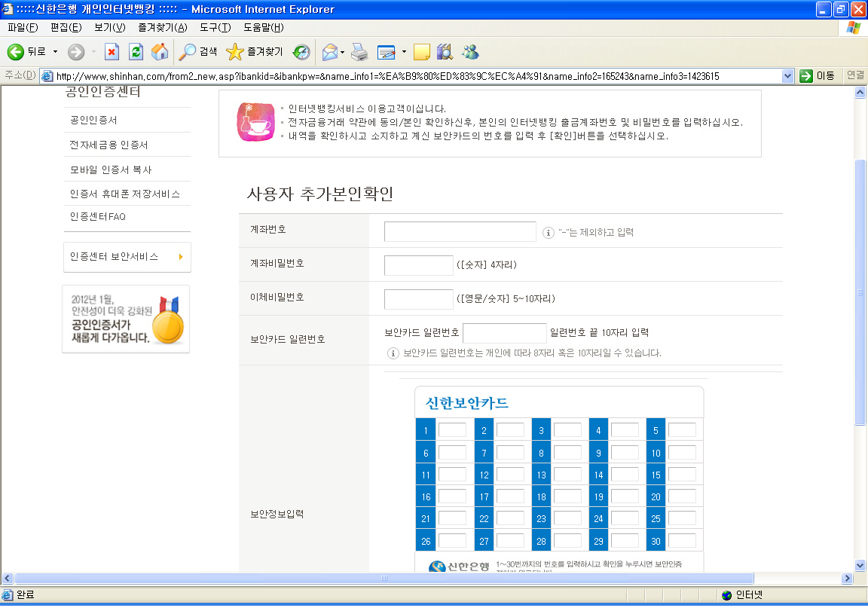The width and height of the screenshot is (868, 611).
Task: Open 인증센터FAQ link
Action: pyautogui.click(x=97, y=217)
